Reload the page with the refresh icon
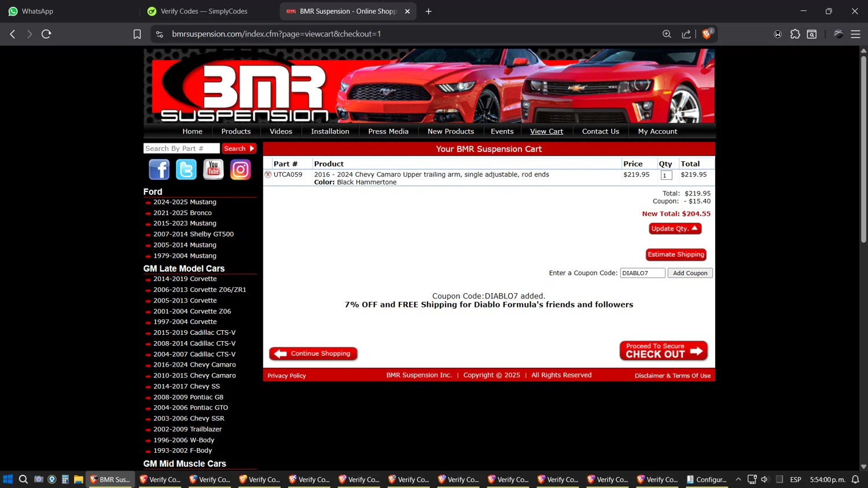Screen dimensions: 868x488 click(46, 34)
